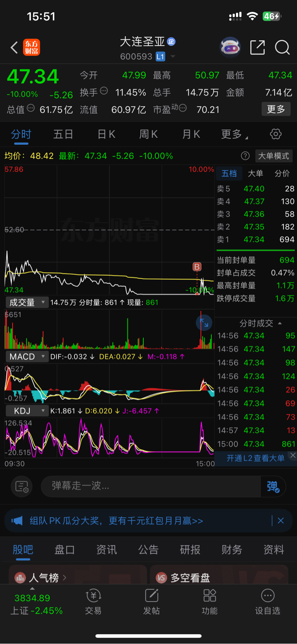Open 人气榜 chevron arrow
Image resolution: width=297 pixels, height=644 pixels.
(65, 578)
